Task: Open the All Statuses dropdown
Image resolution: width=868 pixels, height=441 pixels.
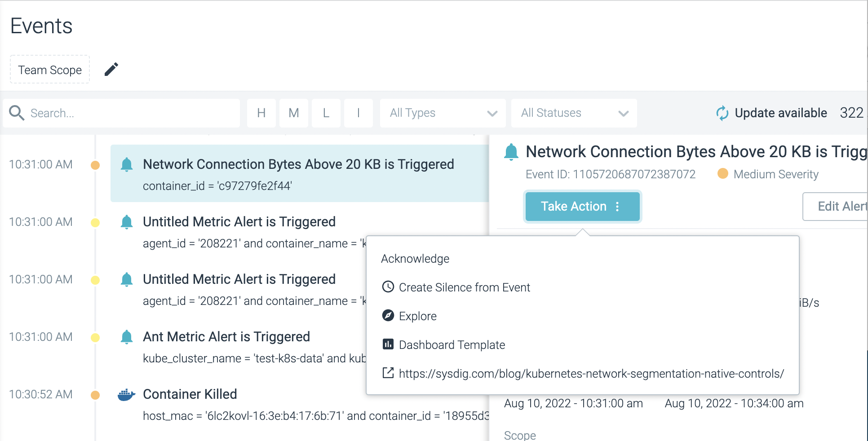Action: coord(574,113)
